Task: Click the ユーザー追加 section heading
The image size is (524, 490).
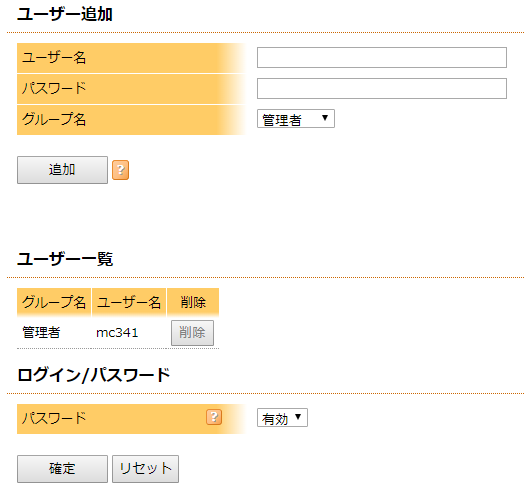Action: (x=65, y=15)
